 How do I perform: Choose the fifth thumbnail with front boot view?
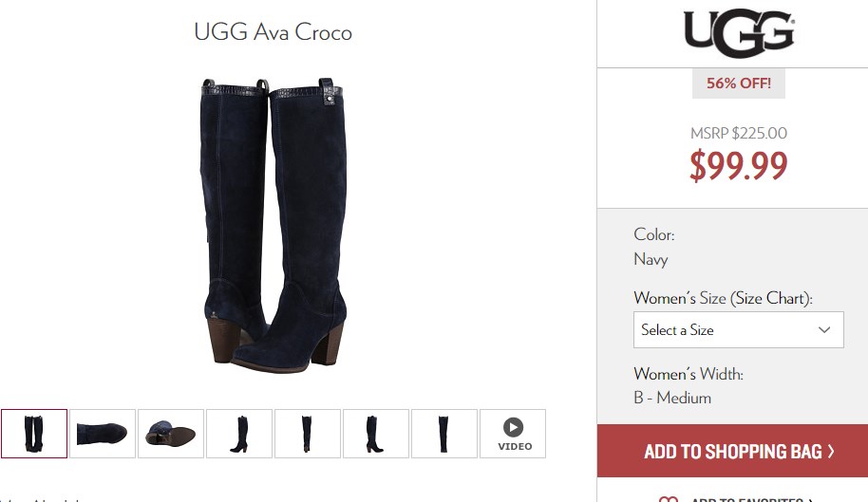click(x=308, y=434)
